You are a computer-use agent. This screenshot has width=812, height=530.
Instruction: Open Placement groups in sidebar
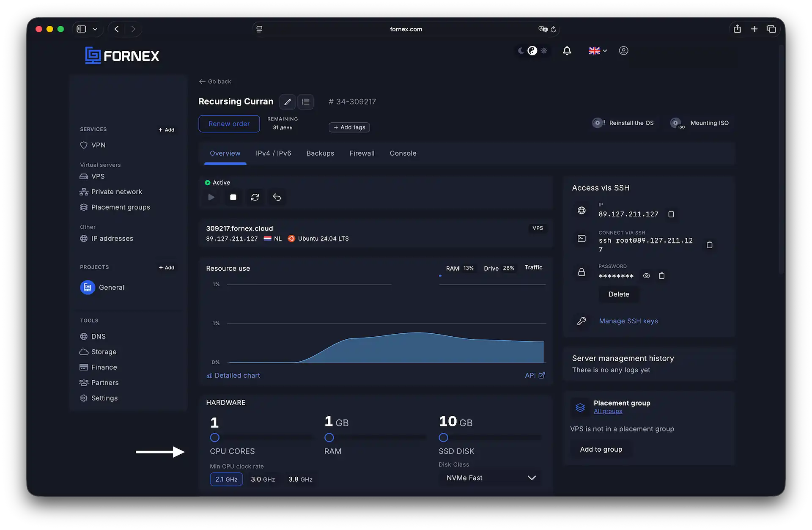point(115,207)
